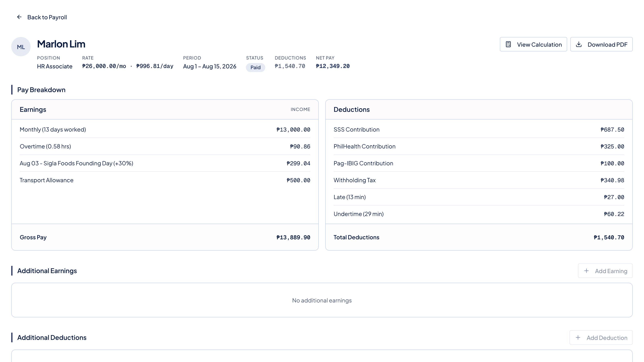The height and width of the screenshot is (362, 644).
Task: Click the plus icon in Add Deduction
Action: [x=578, y=337]
